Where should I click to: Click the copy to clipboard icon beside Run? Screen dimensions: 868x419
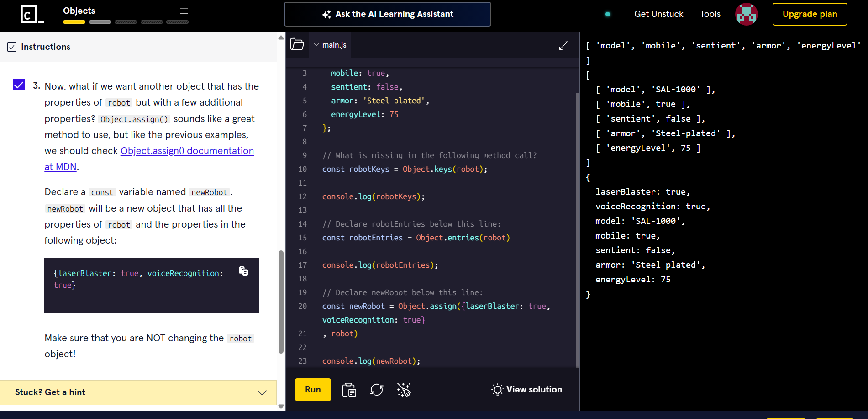(349, 390)
